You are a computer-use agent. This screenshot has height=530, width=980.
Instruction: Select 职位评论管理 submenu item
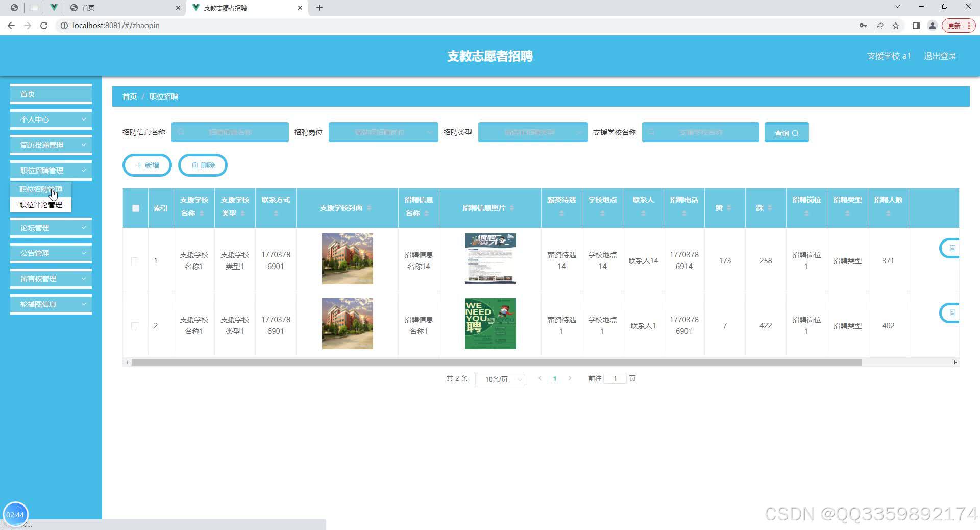pyautogui.click(x=41, y=205)
